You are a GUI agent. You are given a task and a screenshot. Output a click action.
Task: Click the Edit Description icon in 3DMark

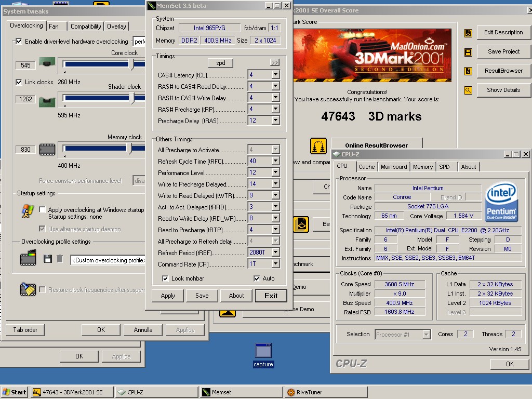[x=468, y=33]
